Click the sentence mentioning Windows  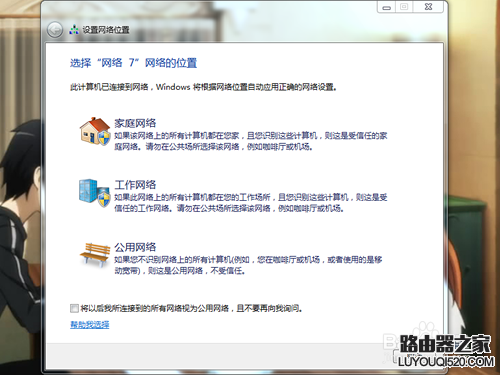click(203, 87)
